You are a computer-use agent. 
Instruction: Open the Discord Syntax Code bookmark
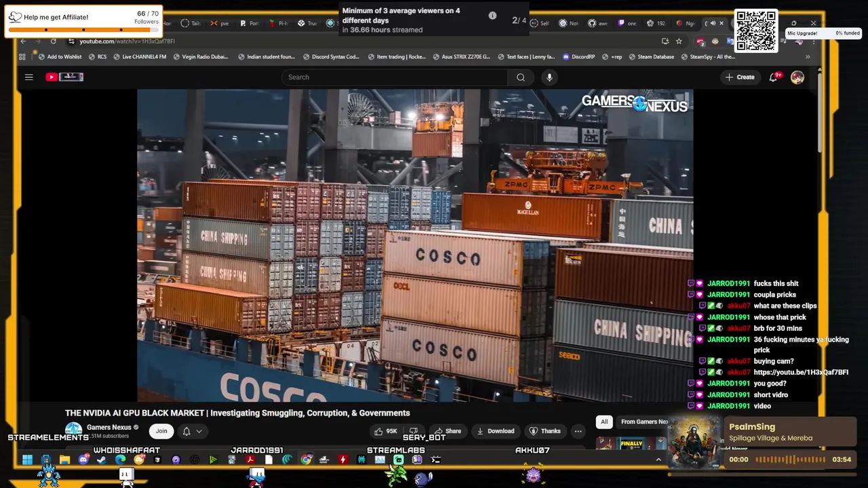(331, 57)
